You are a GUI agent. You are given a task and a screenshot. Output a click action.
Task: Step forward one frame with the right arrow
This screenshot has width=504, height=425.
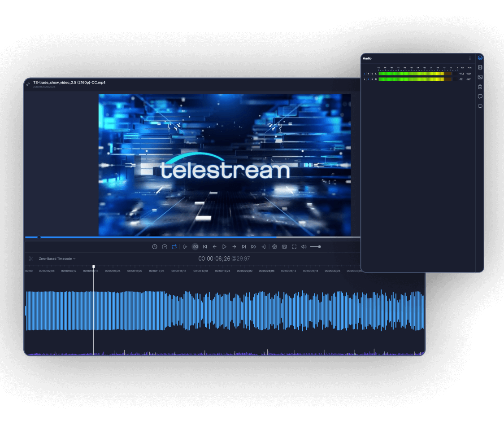pyautogui.click(x=234, y=247)
